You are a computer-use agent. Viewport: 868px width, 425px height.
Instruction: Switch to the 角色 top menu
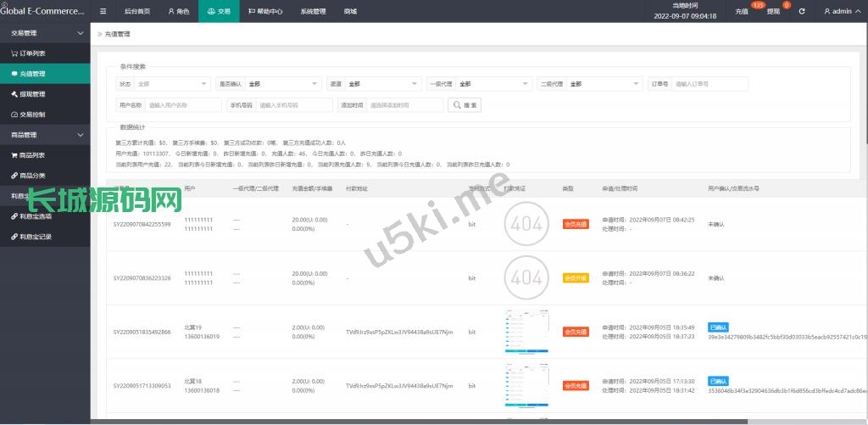coord(178,12)
